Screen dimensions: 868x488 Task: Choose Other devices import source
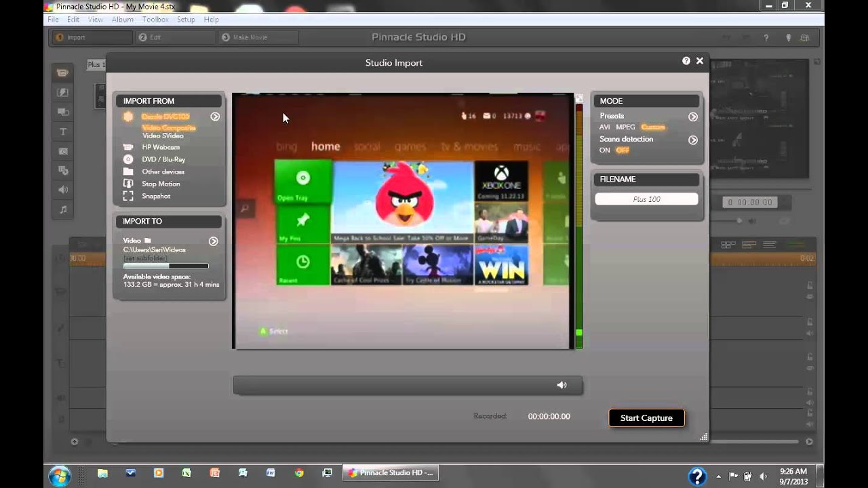point(163,171)
